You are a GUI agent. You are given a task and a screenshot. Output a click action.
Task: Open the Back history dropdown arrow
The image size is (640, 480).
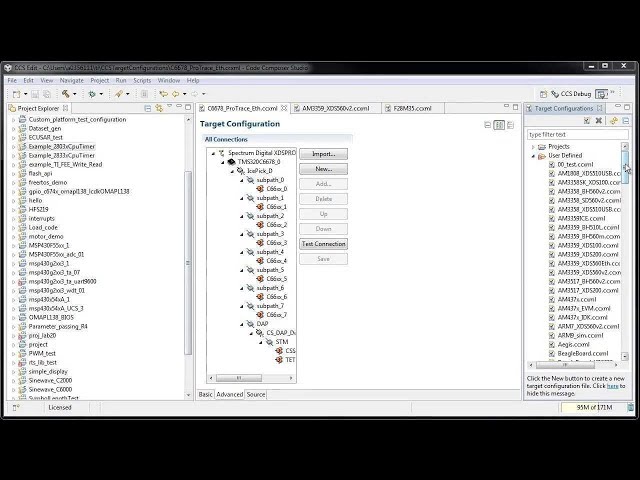click(x=184, y=94)
